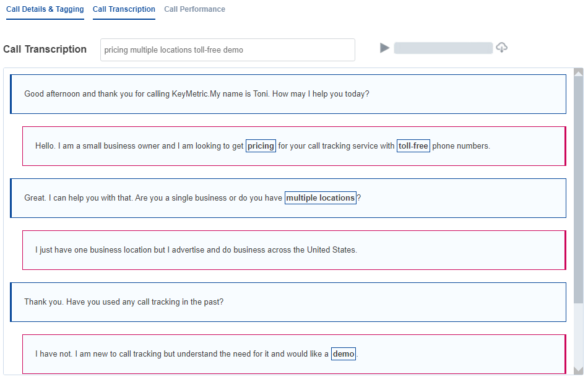
Task: Click the transcription keyword search field
Action: (x=228, y=50)
